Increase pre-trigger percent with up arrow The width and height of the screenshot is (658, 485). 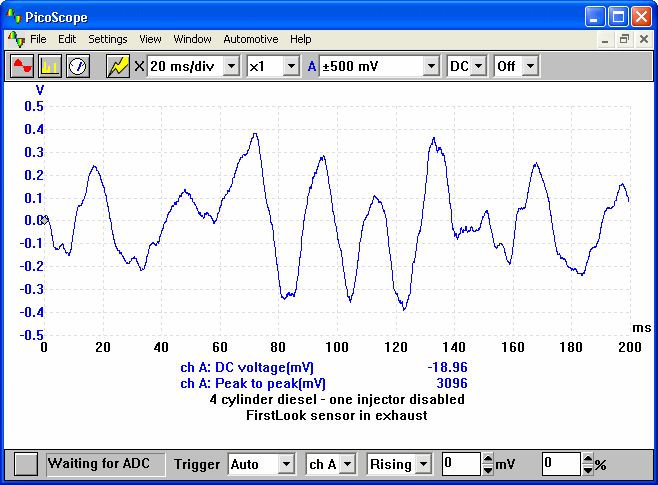click(588, 459)
